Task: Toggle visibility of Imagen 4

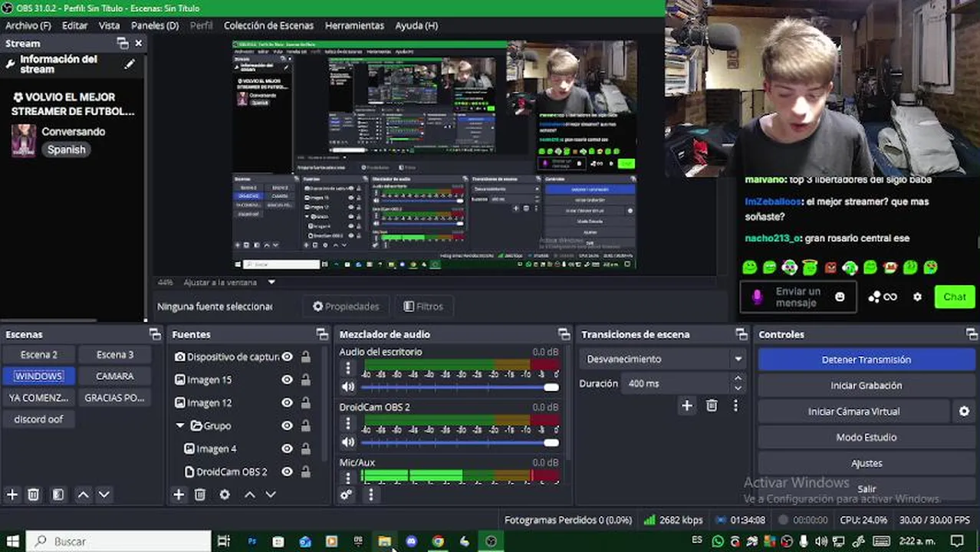Action: (x=287, y=449)
